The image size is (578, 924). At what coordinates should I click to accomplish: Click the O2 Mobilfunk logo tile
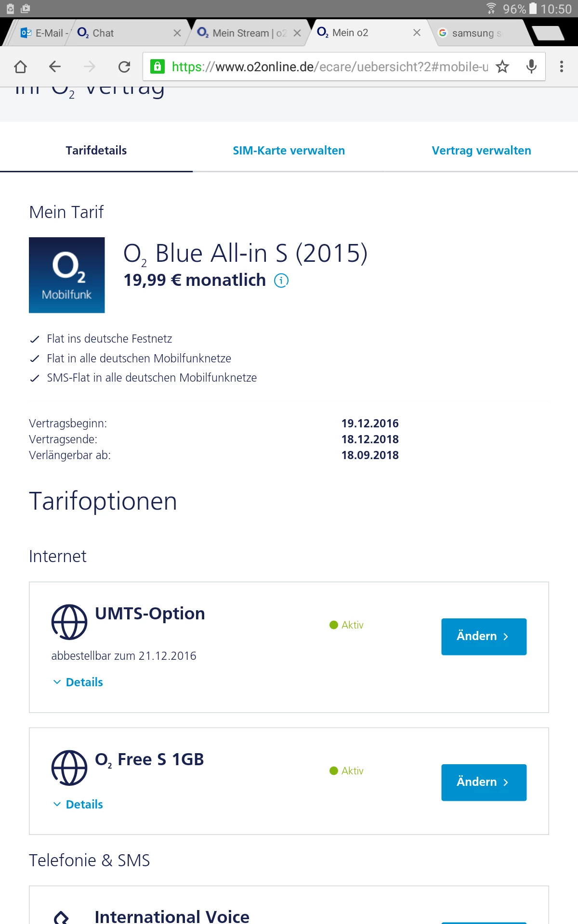click(67, 275)
